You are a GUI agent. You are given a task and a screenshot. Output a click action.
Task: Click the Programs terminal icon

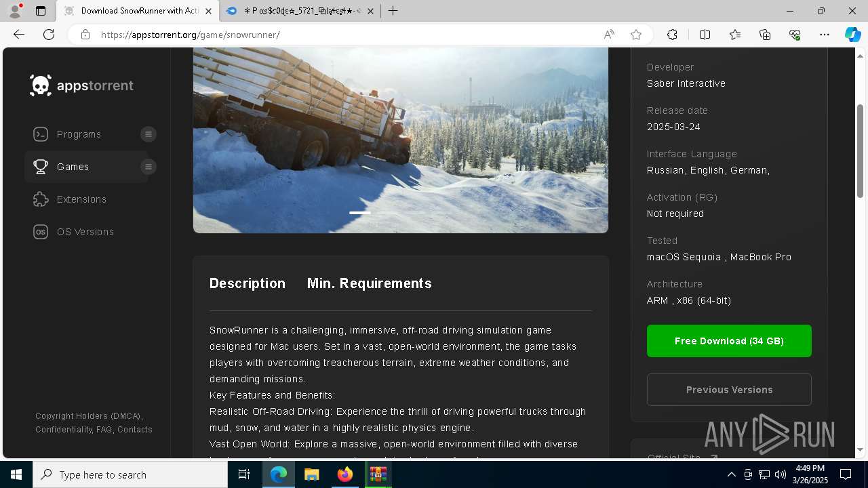click(x=41, y=134)
